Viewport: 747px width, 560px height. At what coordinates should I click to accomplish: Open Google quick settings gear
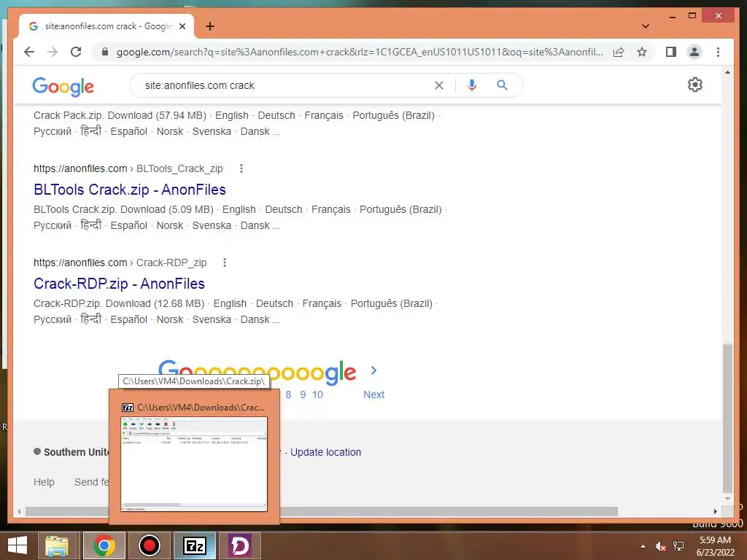[x=694, y=85]
